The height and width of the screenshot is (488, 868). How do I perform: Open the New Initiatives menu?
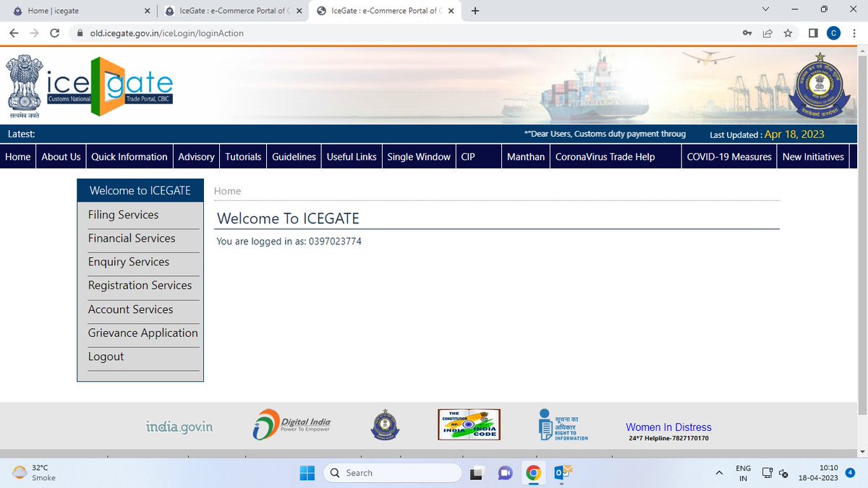click(x=813, y=157)
